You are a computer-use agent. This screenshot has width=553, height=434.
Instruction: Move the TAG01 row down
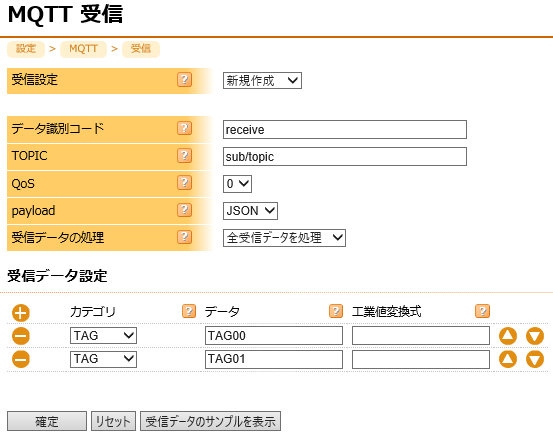[535, 359]
